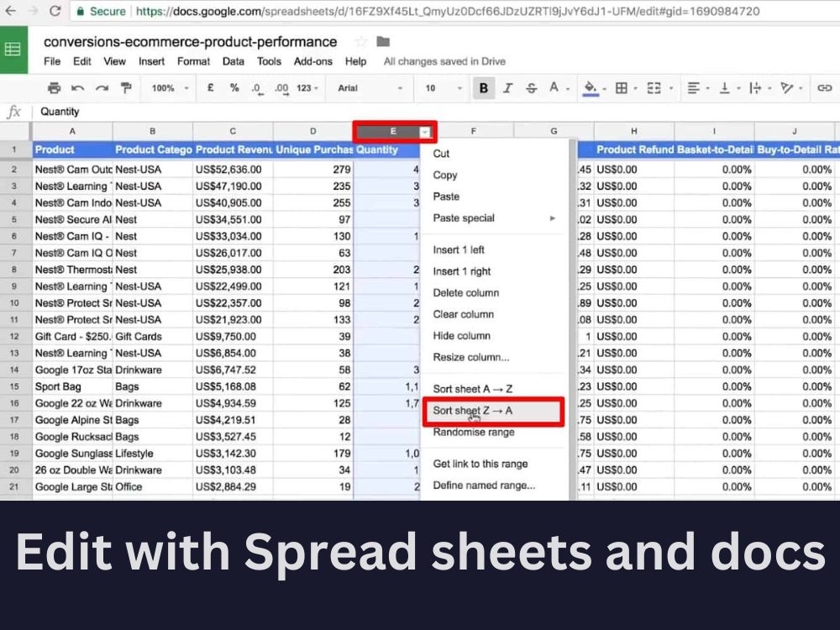Click cell US$52,636.00
Viewport: 840px width, 630px height.
coord(233,170)
